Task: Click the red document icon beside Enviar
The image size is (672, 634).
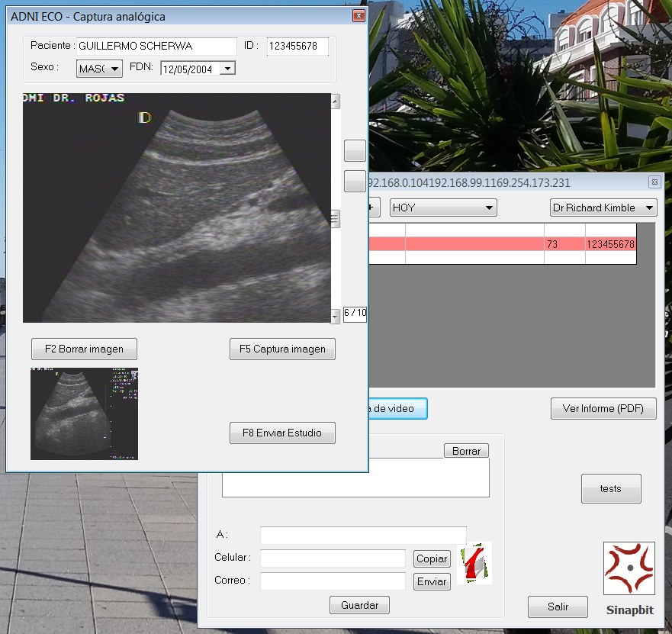Action: [474, 564]
